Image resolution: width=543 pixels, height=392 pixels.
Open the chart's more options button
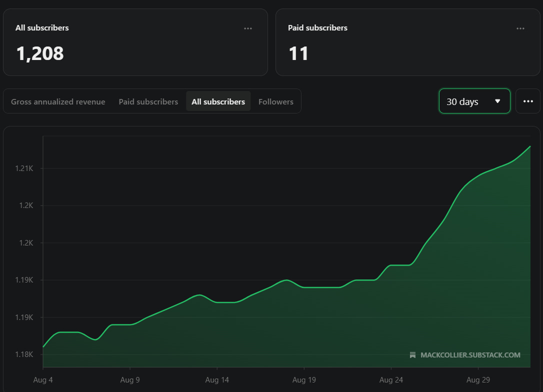tap(528, 101)
